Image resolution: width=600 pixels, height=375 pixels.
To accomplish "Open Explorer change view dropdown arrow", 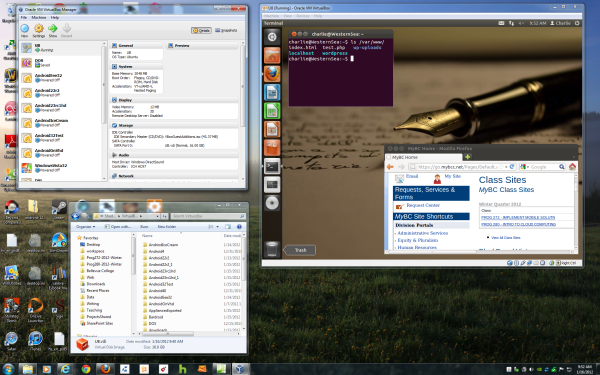I will 217,227.
